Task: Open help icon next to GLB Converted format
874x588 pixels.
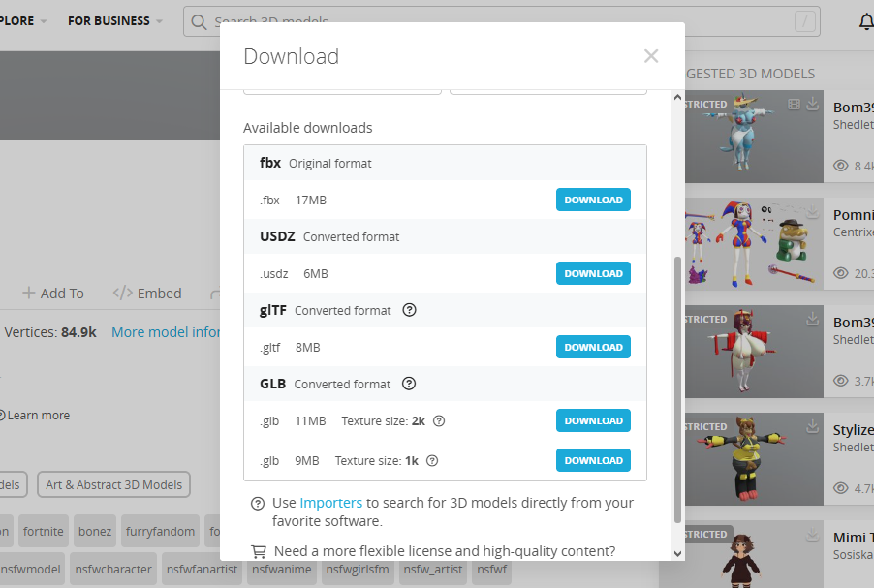Action: 409,384
